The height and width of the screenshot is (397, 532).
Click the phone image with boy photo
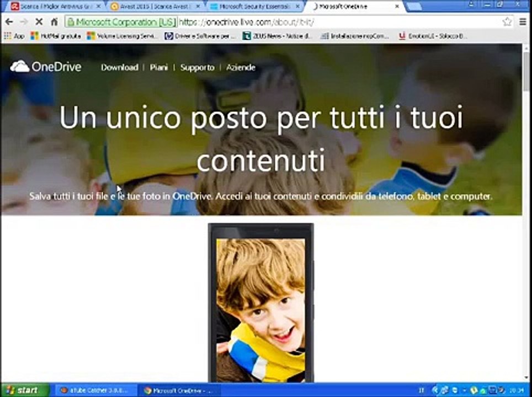pyautogui.click(x=260, y=303)
